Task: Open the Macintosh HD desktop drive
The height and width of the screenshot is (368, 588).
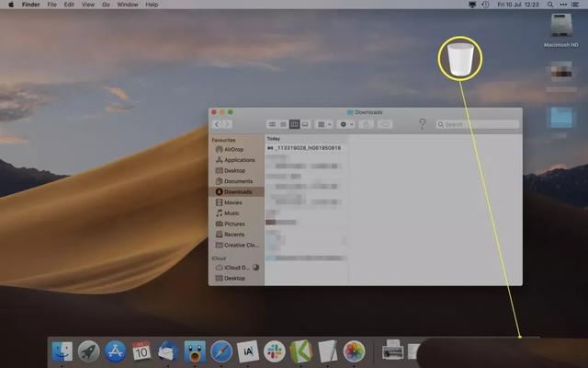Action: click(561, 29)
